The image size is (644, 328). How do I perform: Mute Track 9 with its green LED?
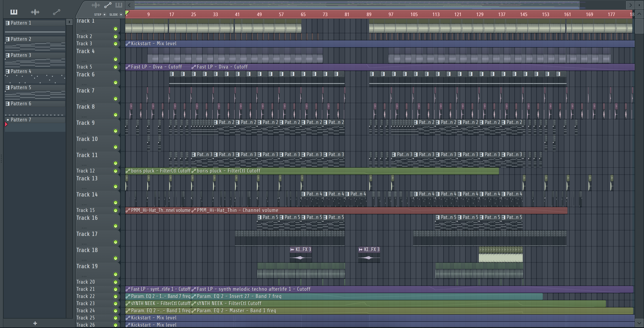point(115,131)
